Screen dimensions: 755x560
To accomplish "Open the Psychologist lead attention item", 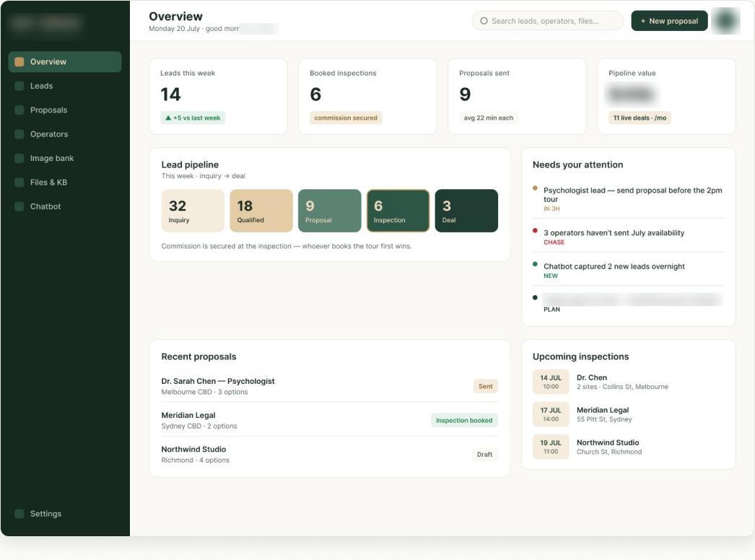I will click(x=629, y=199).
